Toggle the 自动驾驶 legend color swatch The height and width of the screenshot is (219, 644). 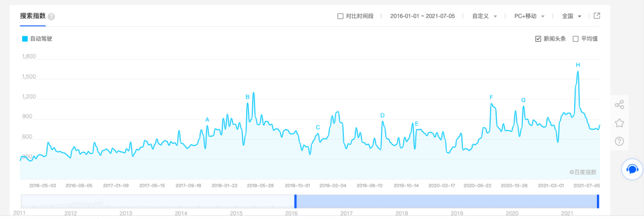click(24, 39)
